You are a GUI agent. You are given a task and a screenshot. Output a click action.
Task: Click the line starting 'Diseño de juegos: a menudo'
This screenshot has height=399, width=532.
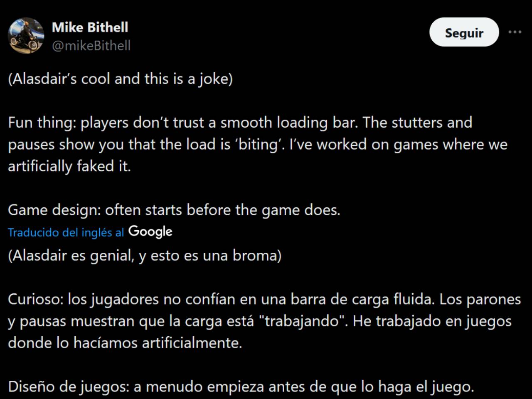241,387
